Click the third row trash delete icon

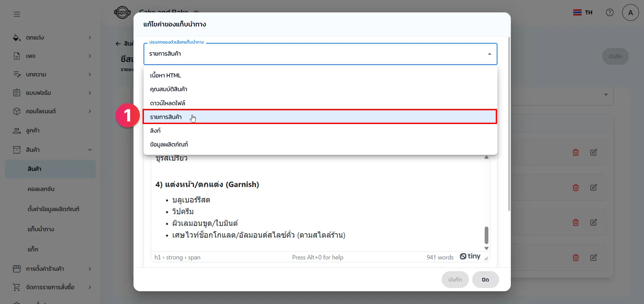coord(576,223)
